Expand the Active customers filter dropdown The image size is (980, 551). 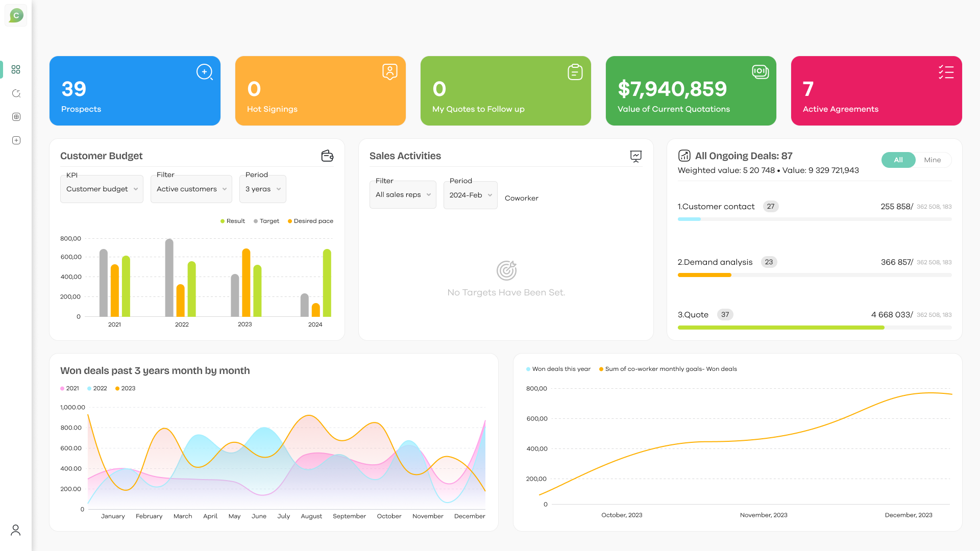click(x=191, y=189)
